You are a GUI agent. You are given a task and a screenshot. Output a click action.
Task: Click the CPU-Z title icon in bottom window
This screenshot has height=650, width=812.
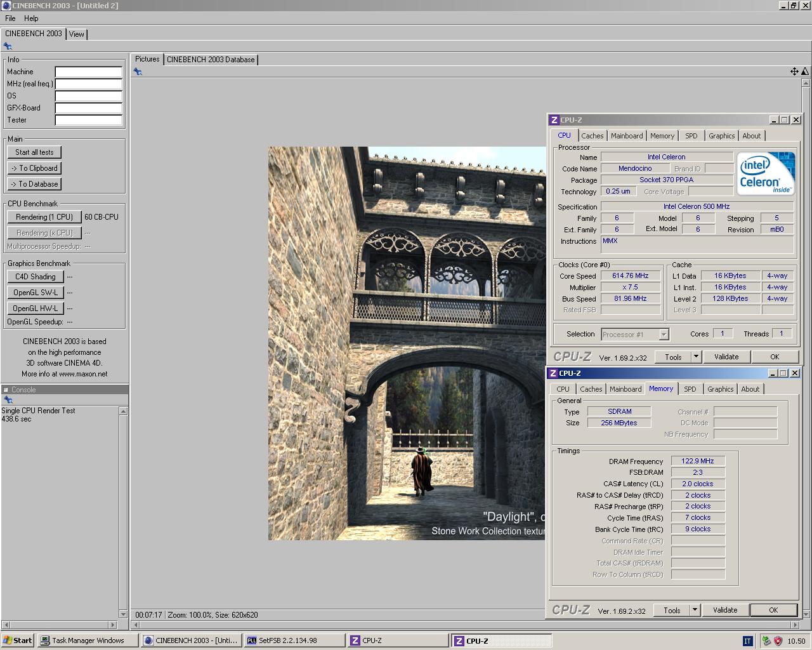pos(553,373)
